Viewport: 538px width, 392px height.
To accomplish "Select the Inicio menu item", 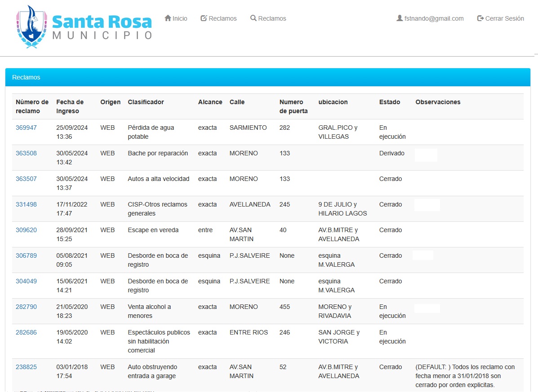I will (179, 18).
